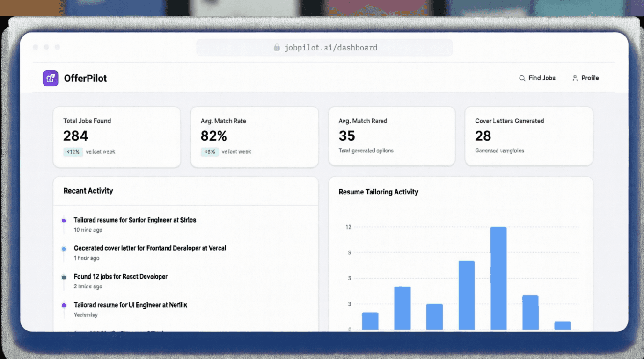Click the 12 axis label on chart

tap(348, 227)
